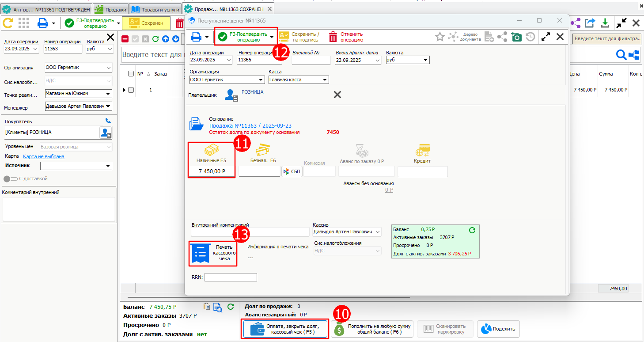The width and height of the screenshot is (644, 342).
Task: Expand the Источник dropdown
Action: [x=108, y=166]
